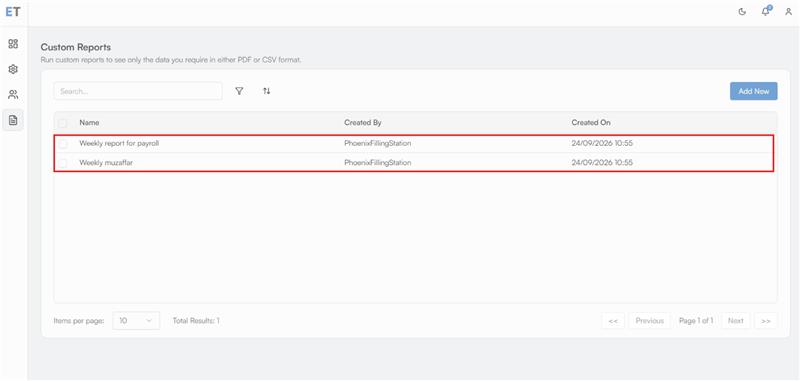The image size is (800, 381).
Task: Click the sort arrows icon
Action: click(266, 91)
